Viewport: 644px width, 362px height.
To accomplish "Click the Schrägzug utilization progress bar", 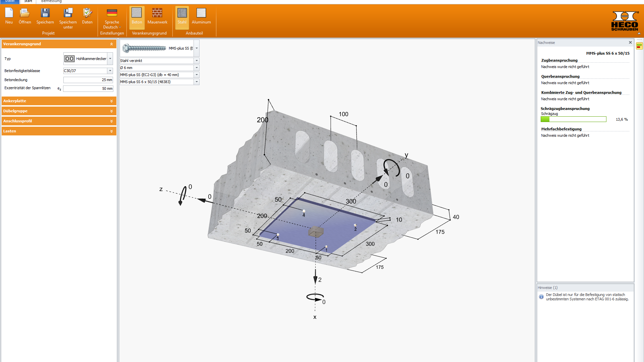I will (573, 119).
